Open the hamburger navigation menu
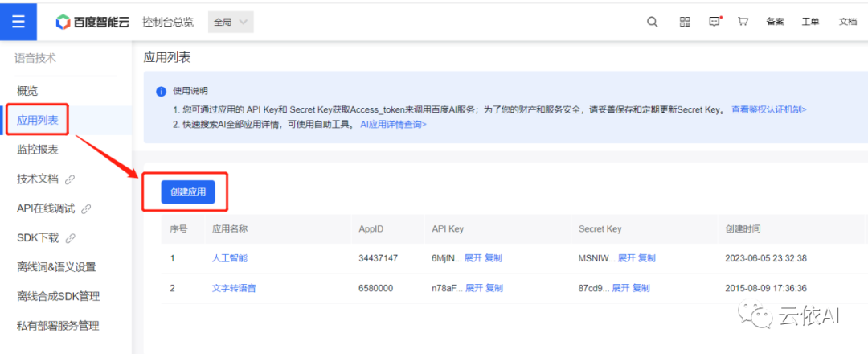This screenshot has height=354, width=868. pos(18,21)
